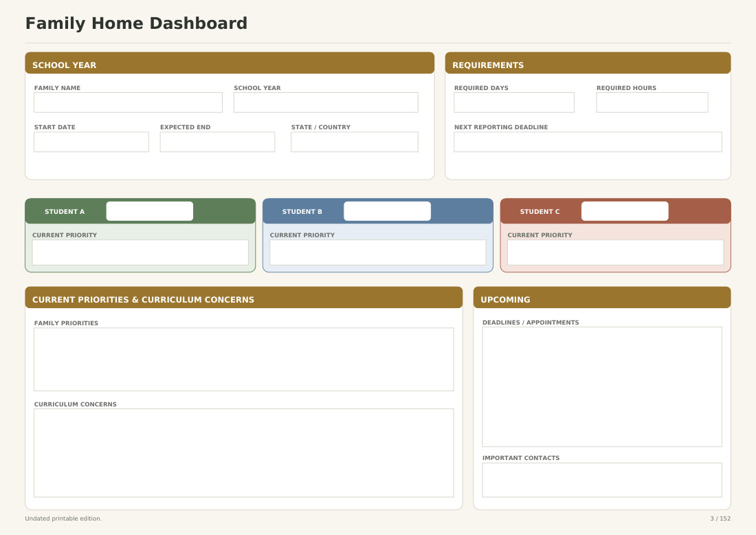Click Student B's Current Priority box
This screenshot has width=756, height=535.
point(378,252)
